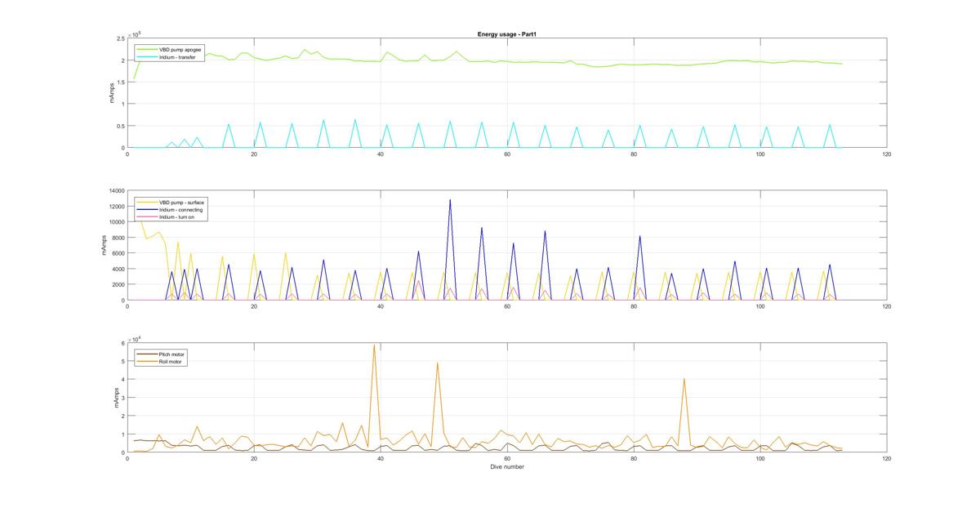Click the '60' x-axis tick of the middle plot

click(507, 306)
